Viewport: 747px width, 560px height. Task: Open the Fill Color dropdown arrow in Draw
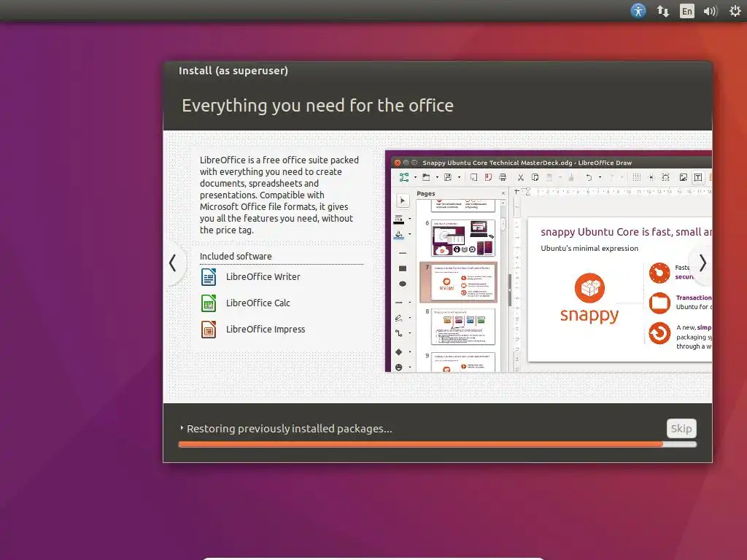tap(410, 234)
